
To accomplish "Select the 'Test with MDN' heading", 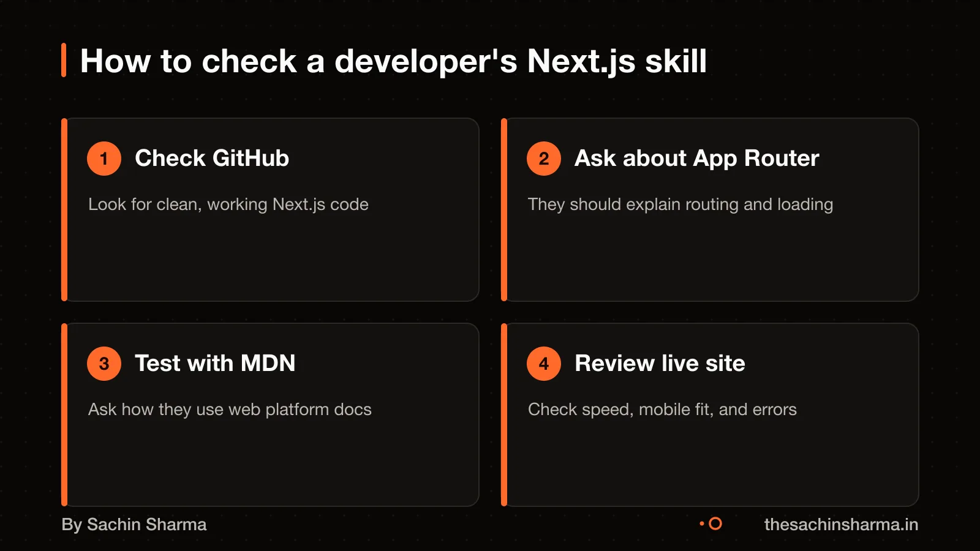I will [215, 363].
